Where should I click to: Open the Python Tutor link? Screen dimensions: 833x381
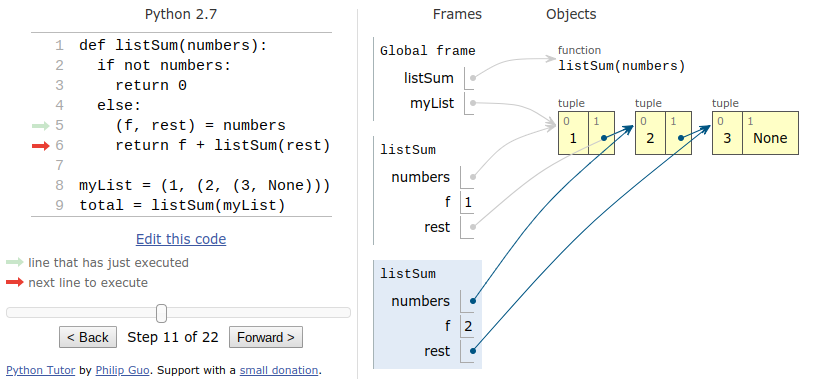(40, 370)
